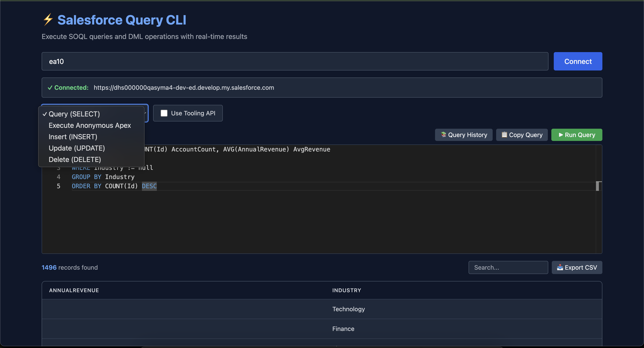This screenshot has width=644, height=348.
Task: Click the Copy Query clipboard icon
Action: (504, 135)
